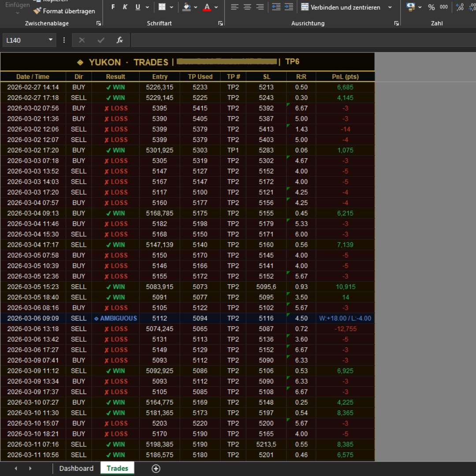The width and height of the screenshot is (476, 476).
Task: Toggle italic with the K button
Action: point(125,7)
